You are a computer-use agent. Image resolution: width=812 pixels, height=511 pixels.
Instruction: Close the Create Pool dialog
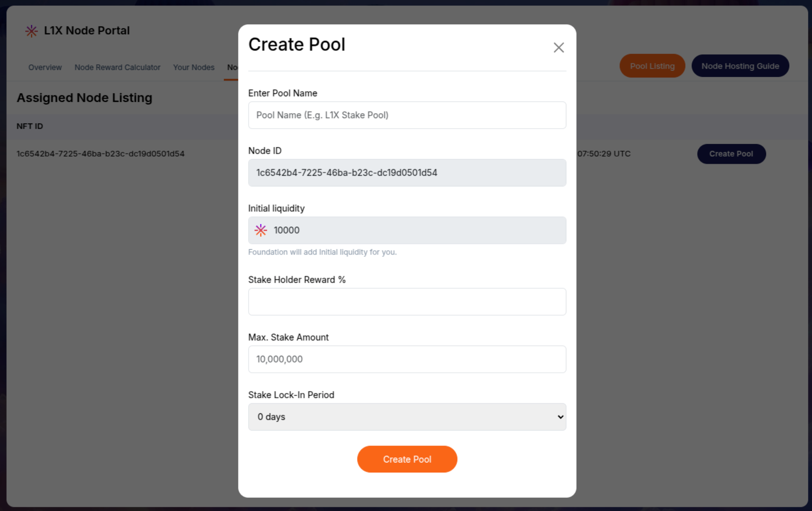tap(559, 47)
